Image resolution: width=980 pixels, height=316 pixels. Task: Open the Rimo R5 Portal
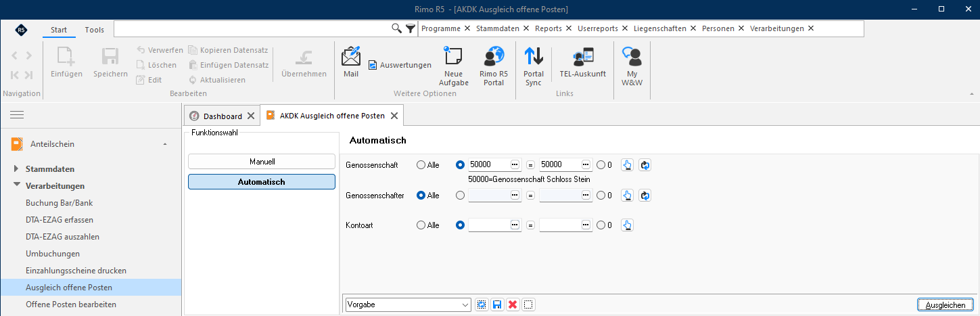pos(494,66)
